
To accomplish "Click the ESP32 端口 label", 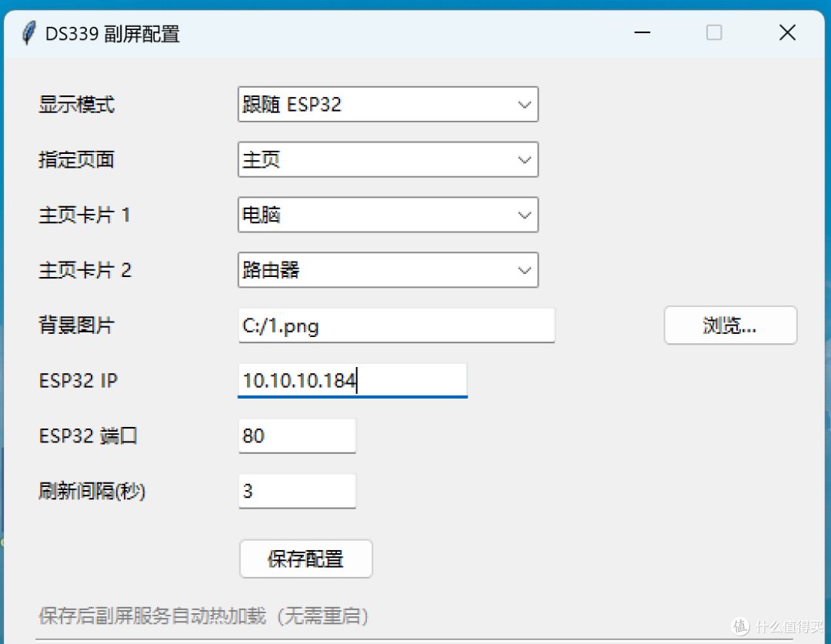I will click(88, 435).
